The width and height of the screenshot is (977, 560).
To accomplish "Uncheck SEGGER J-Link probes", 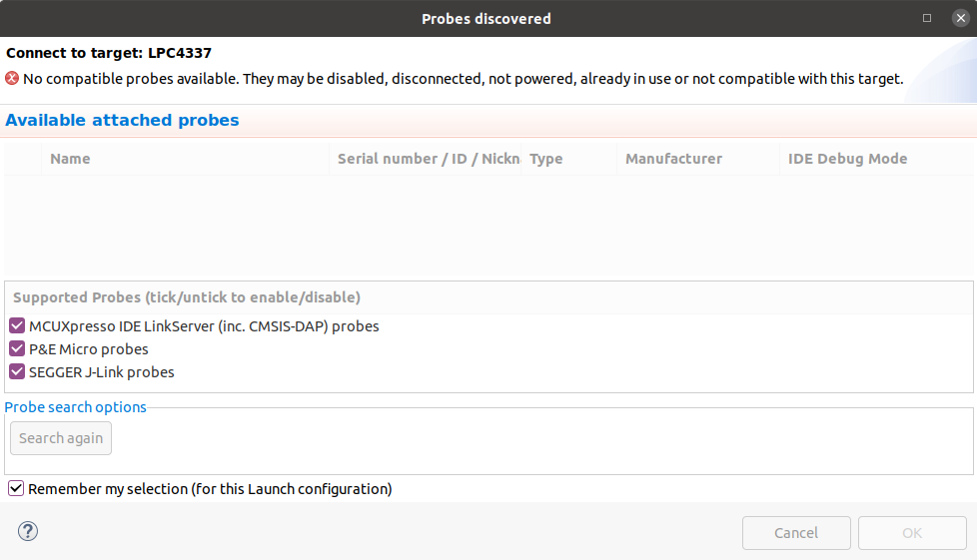I will (x=17, y=372).
